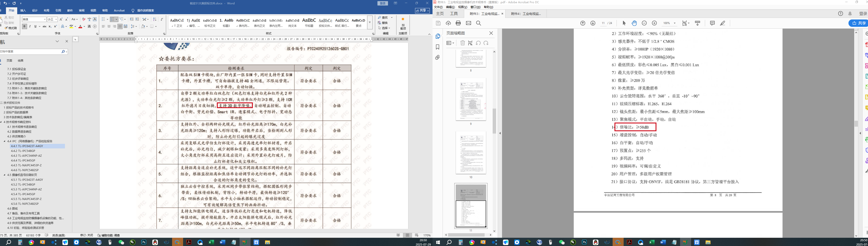This screenshot has width=868, height=246.
Task: Collapse the Word ribbon with the chevron
Action: [429, 34]
